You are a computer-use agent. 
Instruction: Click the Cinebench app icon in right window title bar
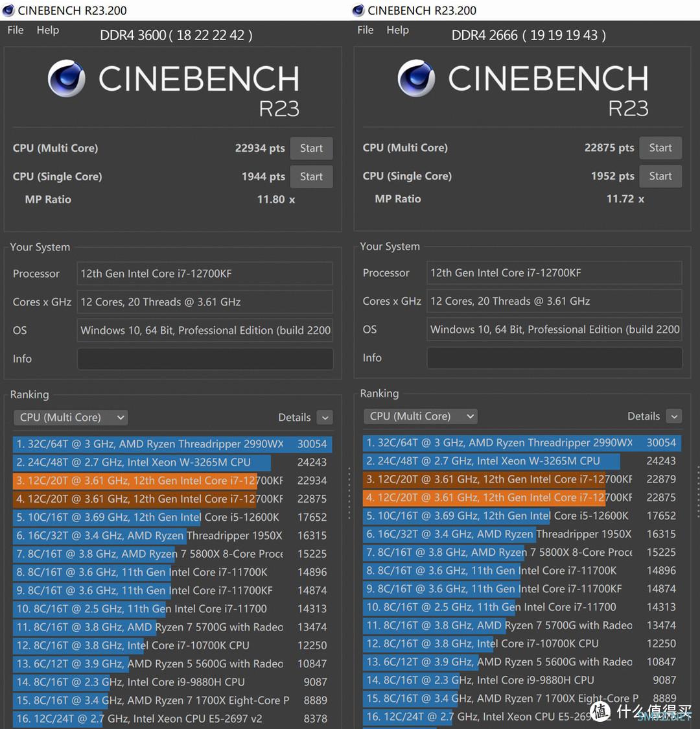point(358,10)
